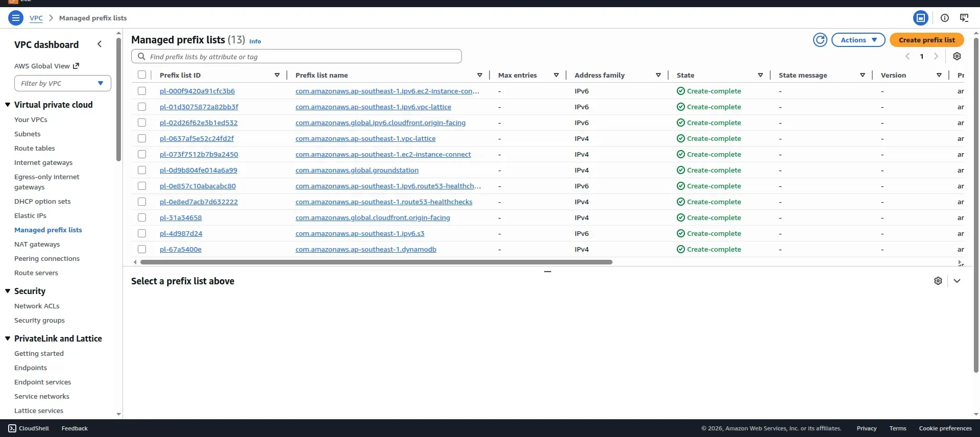Open VPC breadcrumb link
The image size is (980, 437).
pos(36,18)
